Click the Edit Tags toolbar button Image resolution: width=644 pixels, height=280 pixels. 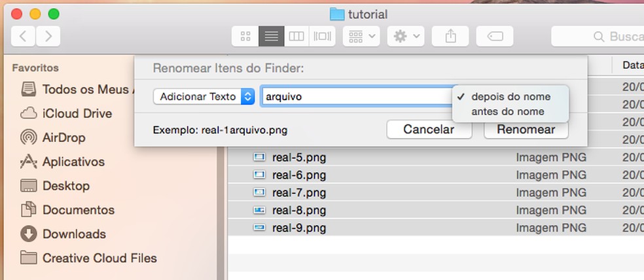[495, 37]
